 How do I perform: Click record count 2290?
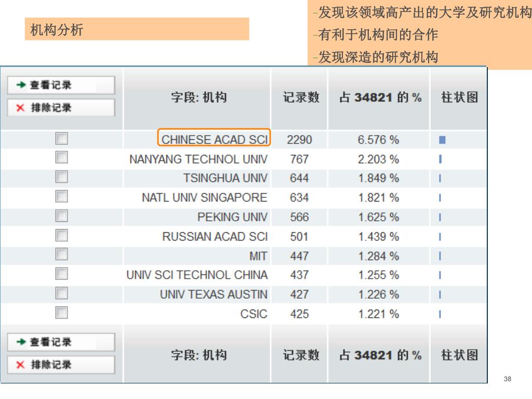point(299,139)
